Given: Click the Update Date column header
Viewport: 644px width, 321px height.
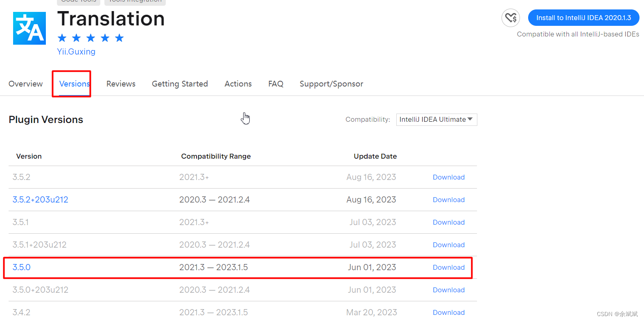Looking at the screenshot, I should [x=375, y=156].
